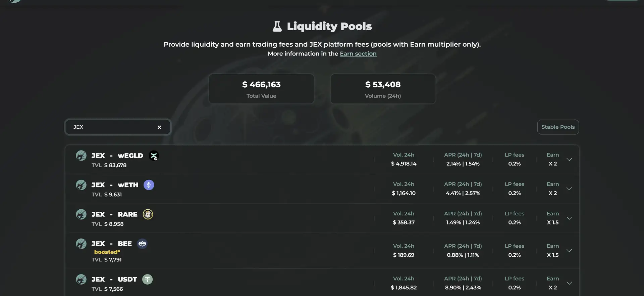Toggle the Stable Pools filter
The width and height of the screenshot is (644, 296).
pyautogui.click(x=558, y=127)
